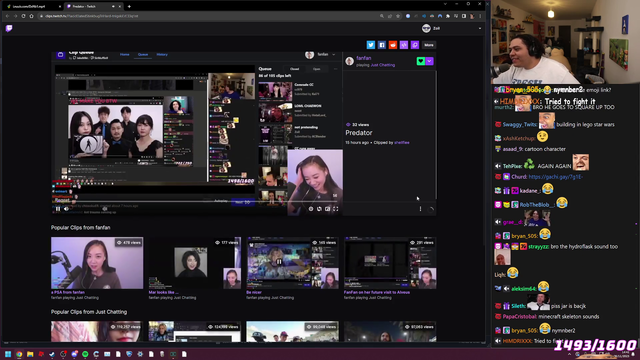Toggle follow with the green heart button
The width and height of the screenshot is (640, 360).
tap(420, 61)
